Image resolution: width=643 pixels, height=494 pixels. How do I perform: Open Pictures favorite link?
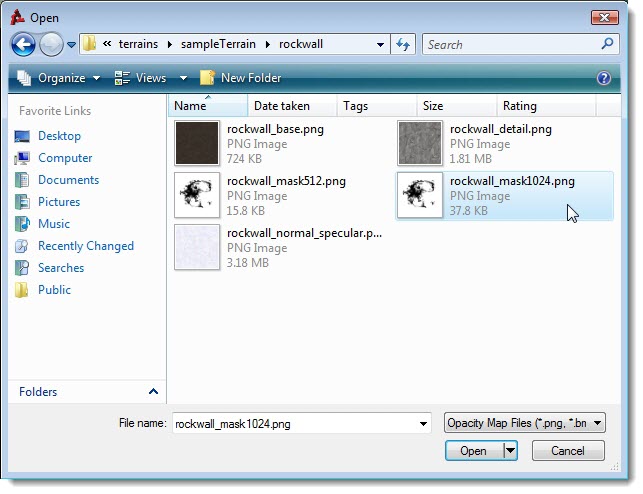(59, 202)
